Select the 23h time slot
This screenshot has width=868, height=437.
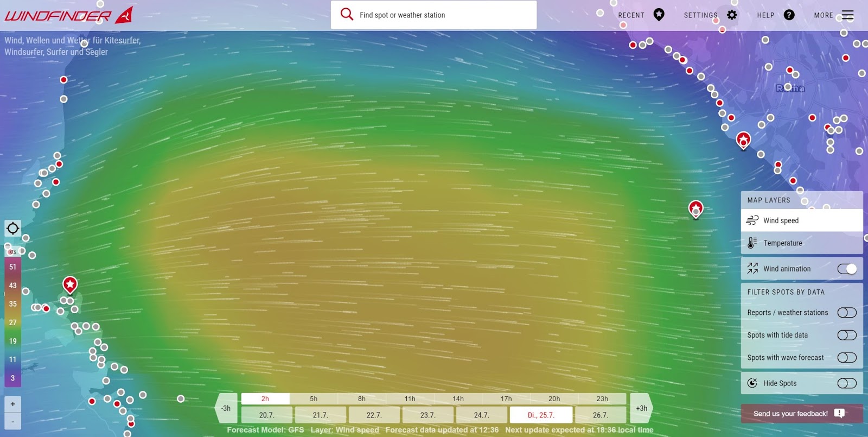coord(602,399)
